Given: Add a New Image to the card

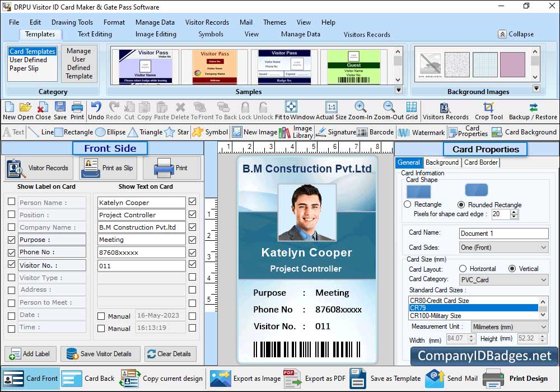Looking at the screenshot, I should point(255,132).
